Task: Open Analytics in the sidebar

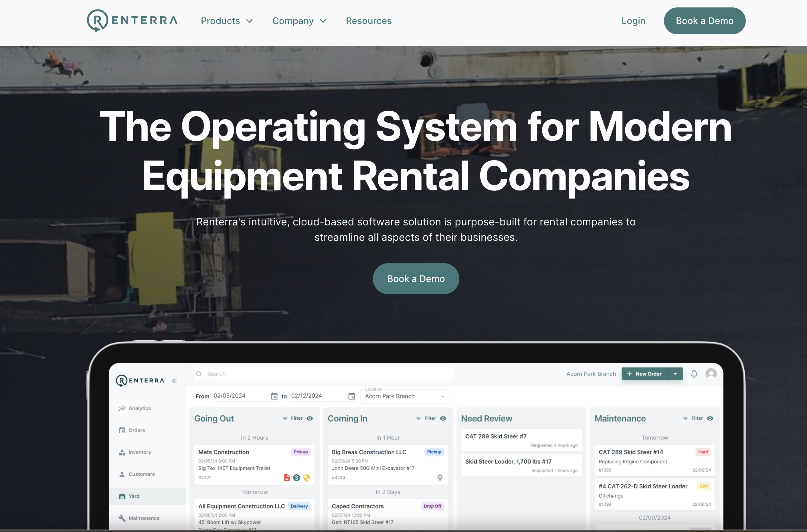Action: (x=147, y=408)
